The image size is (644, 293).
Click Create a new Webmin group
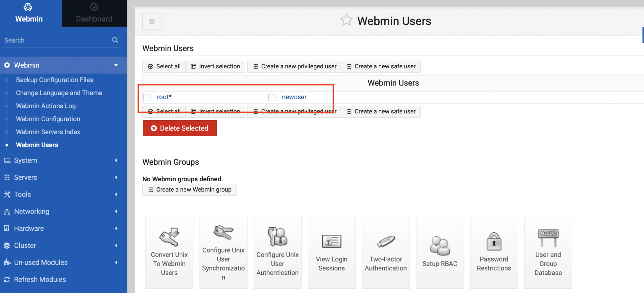[x=189, y=190]
